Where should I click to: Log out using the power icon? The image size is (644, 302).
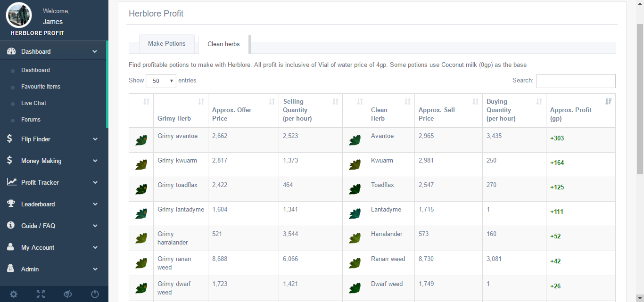(x=95, y=294)
